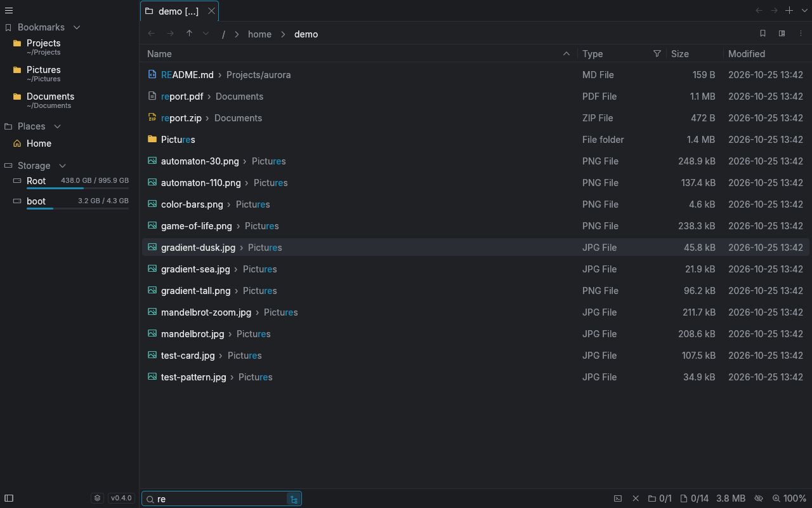Open the three-dot more options menu

(801, 34)
